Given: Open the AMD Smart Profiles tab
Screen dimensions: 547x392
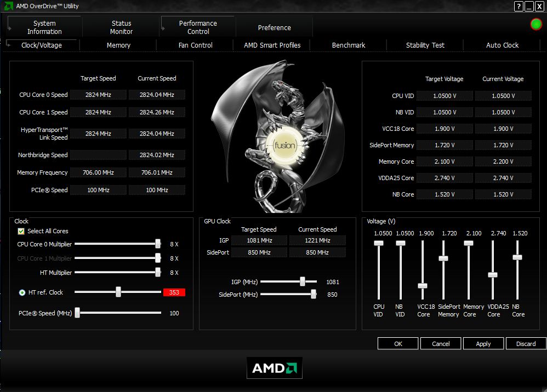Looking at the screenshot, I should (x=271, y=45).
